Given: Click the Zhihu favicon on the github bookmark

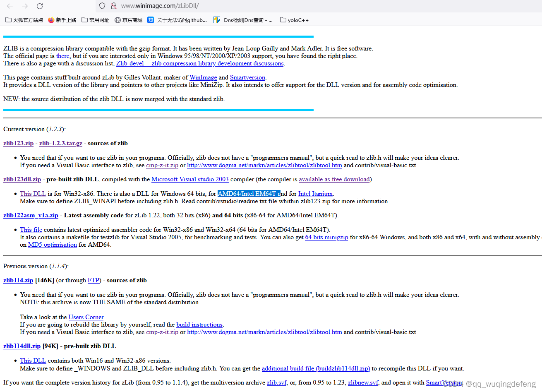Looking at the screenshot, I should pyautogui.click(x=151, y=19).
